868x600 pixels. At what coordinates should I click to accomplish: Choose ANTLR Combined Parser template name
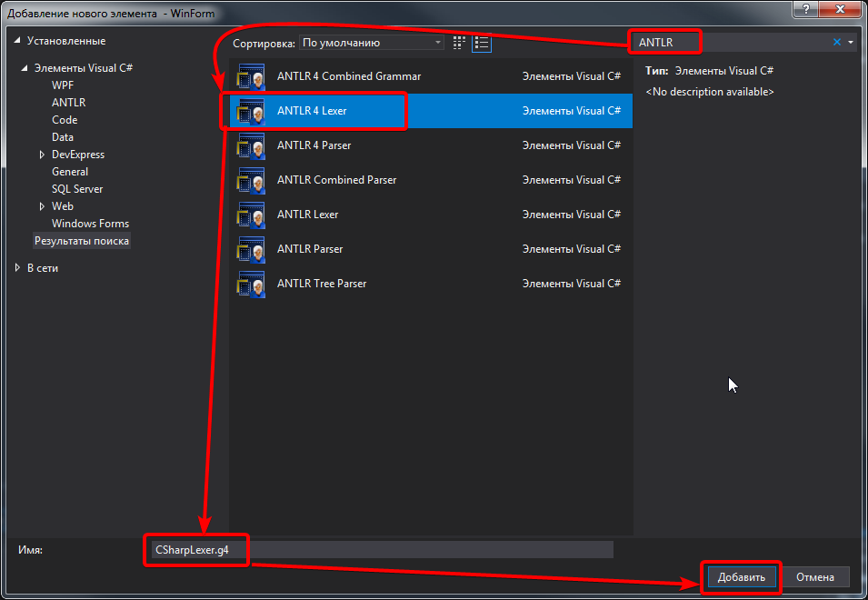click(x=336, y=180)
